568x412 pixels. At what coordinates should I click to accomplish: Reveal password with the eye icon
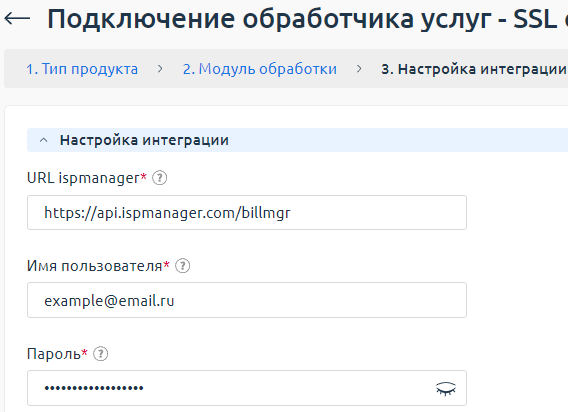click(446, 388)
